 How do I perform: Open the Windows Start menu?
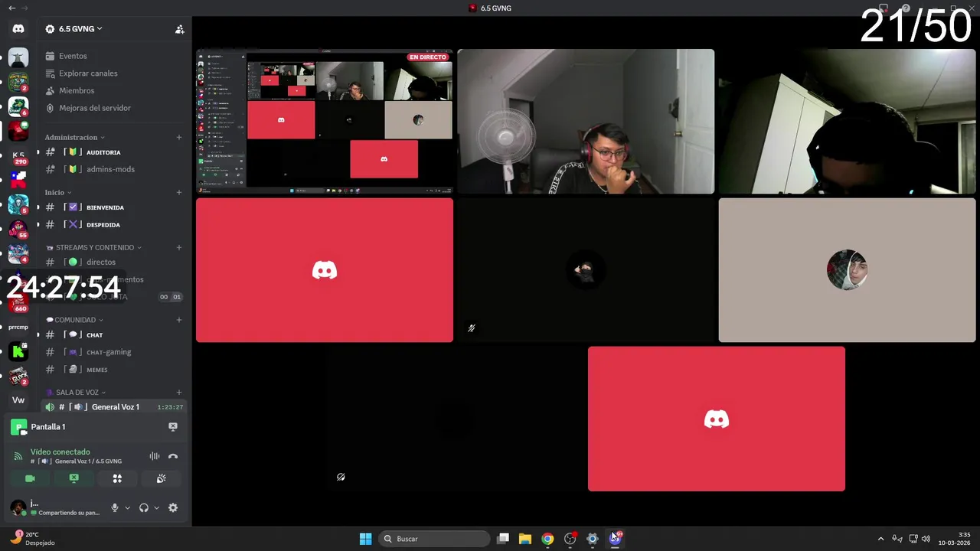click(x=366, y=539)
